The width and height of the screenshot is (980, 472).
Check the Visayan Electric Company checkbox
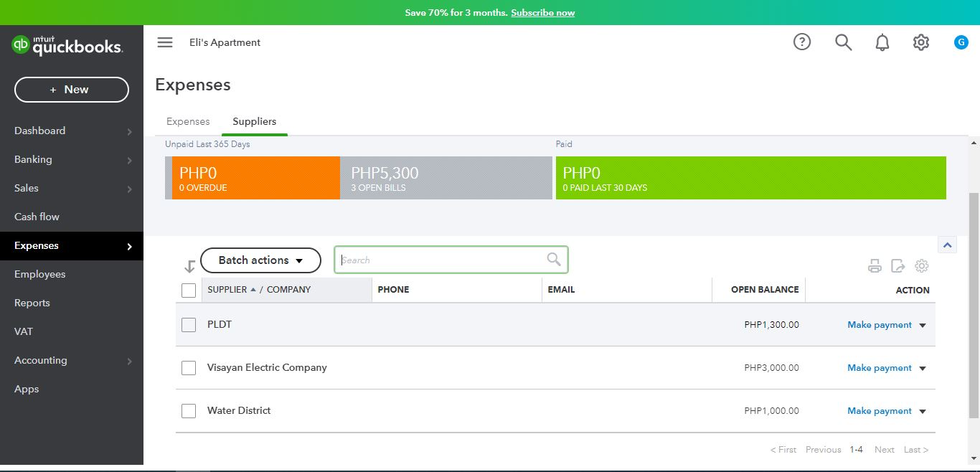click(x=189, y=368)
